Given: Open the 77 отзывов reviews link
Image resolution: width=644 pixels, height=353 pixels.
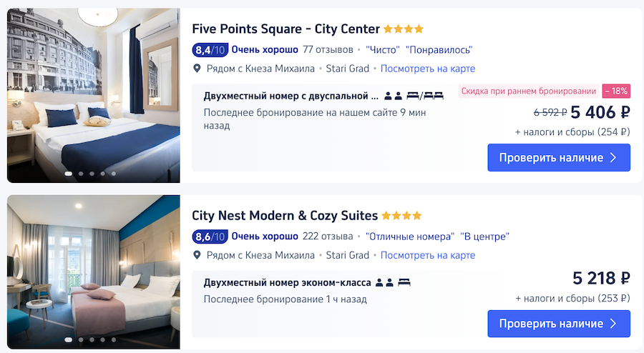Looking at the screenshot, I should [328, 50].
